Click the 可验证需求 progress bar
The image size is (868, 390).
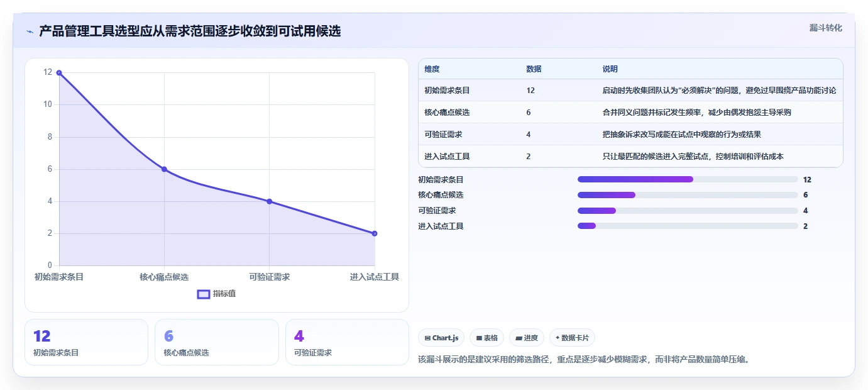tap(688, 211)
